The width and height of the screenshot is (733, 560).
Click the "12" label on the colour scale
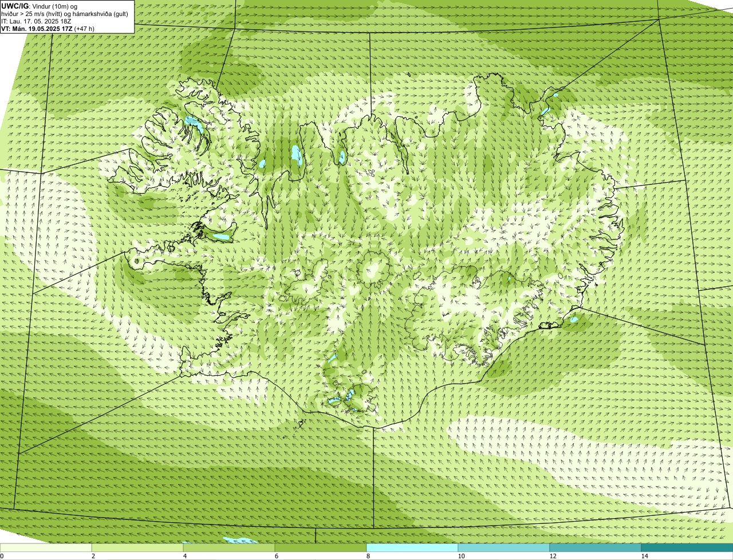[553, 556]
